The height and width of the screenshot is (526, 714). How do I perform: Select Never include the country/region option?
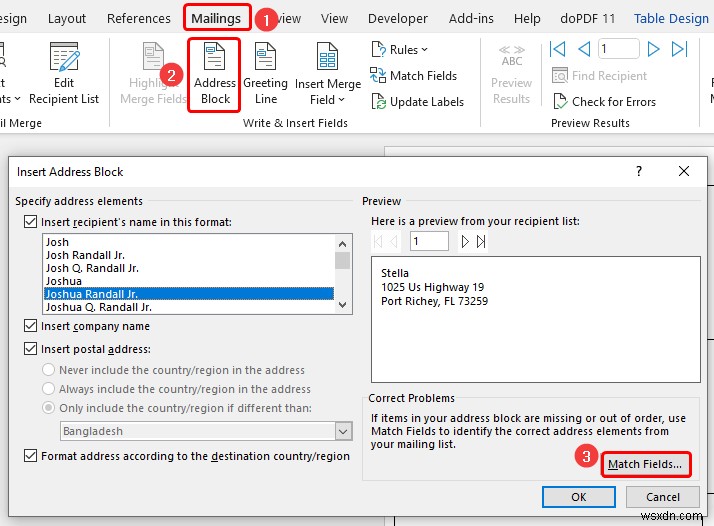[x=48, y=369]
